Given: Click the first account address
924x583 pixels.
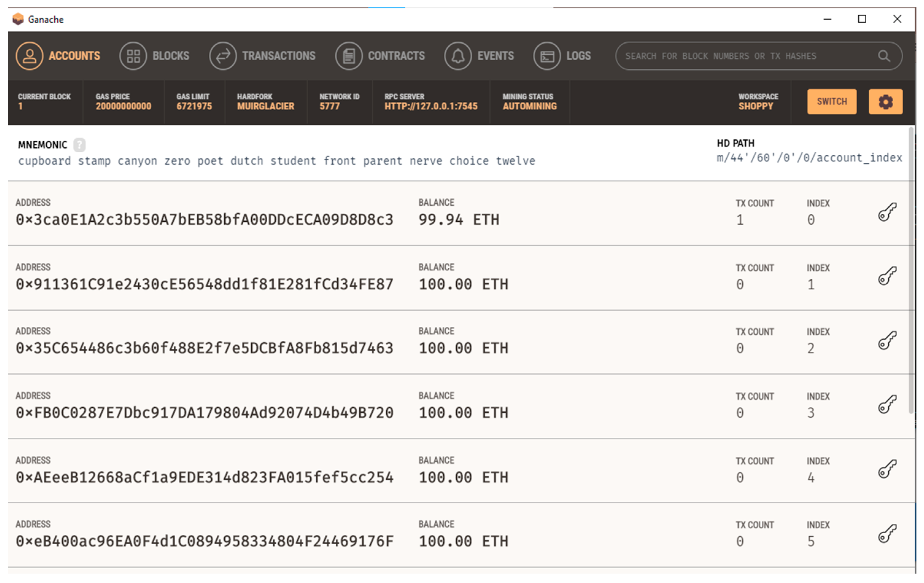Looking at the screenshot, I should click(204, 220).
